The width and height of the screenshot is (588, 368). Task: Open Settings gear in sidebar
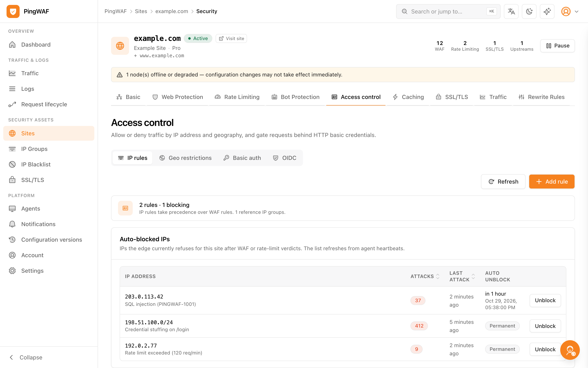tap(49, 271)
